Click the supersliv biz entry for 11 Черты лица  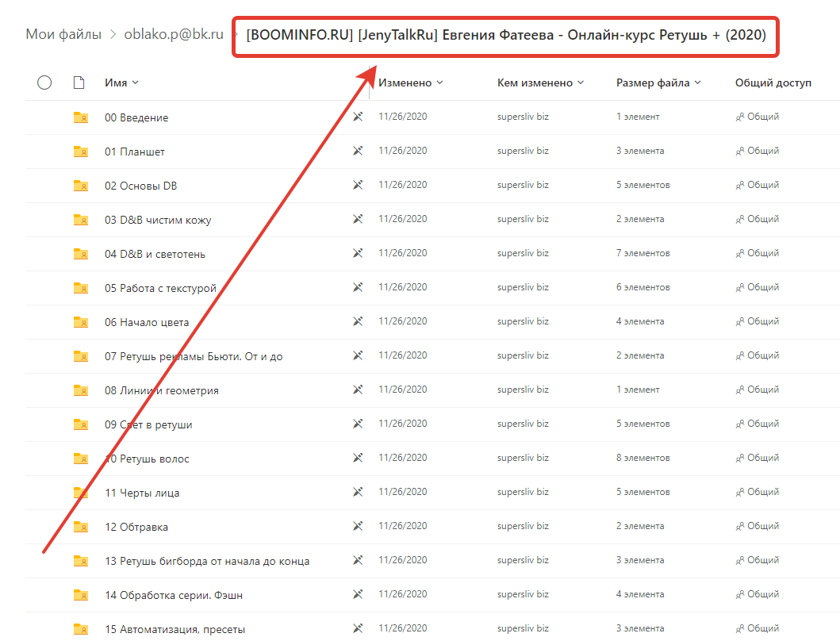(x=523, y=492)
